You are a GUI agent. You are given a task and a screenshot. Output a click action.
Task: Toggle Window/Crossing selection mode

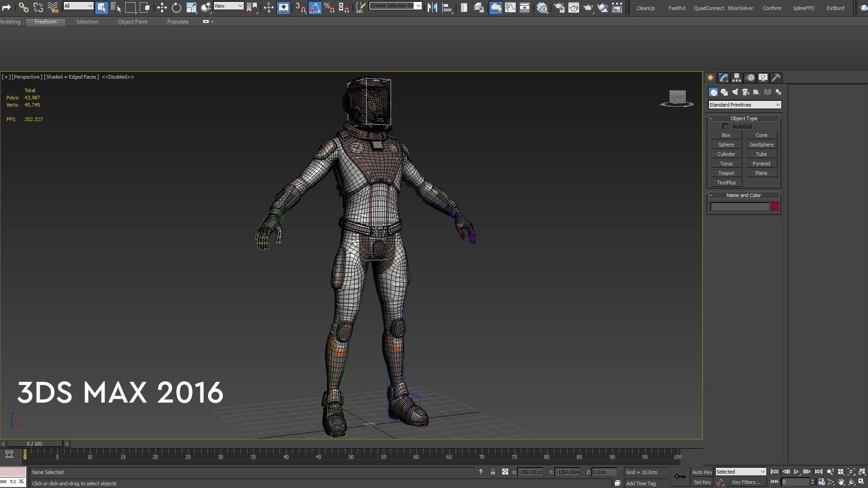click(145, 7)
